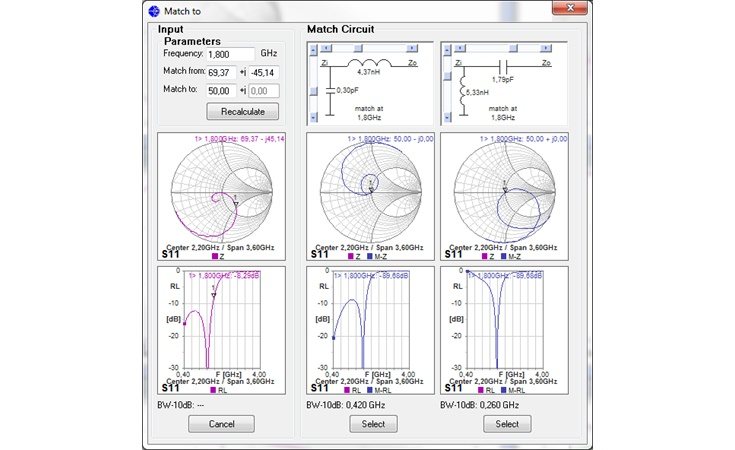
Task: Click the '0,30pF' capacitor value label
Action: [346, 90]
